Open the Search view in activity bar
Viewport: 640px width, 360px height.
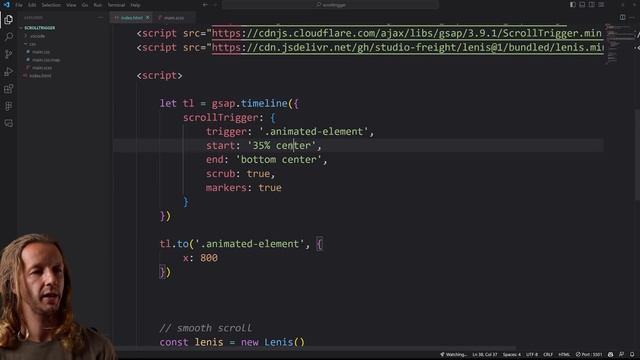[9, 37]
